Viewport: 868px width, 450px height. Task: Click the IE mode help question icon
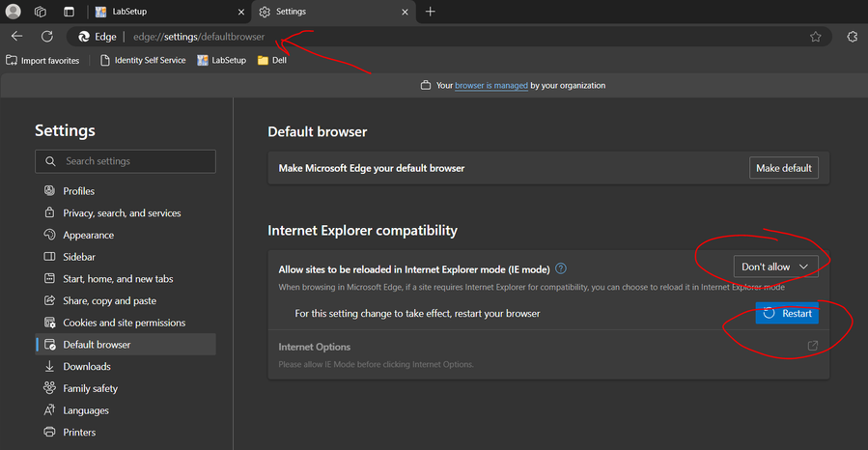(561, 268)
